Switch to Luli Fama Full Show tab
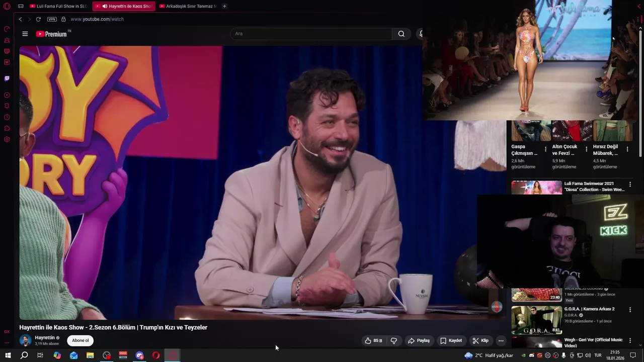The width and height of the screenshot is (644, 362). [x=58, y=6]
